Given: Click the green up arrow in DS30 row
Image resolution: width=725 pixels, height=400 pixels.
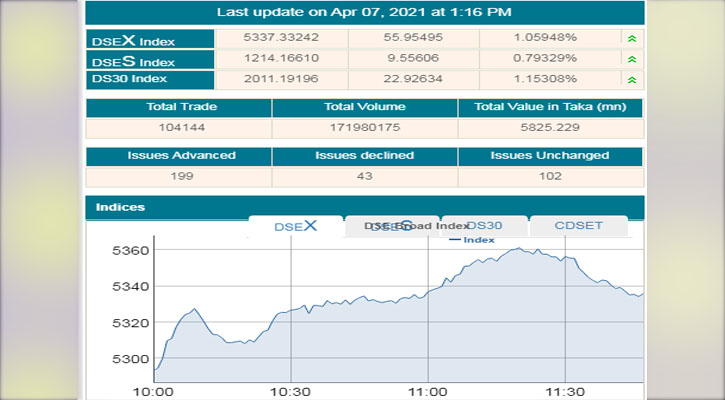Looking at the screenshot, I should 630,78.
